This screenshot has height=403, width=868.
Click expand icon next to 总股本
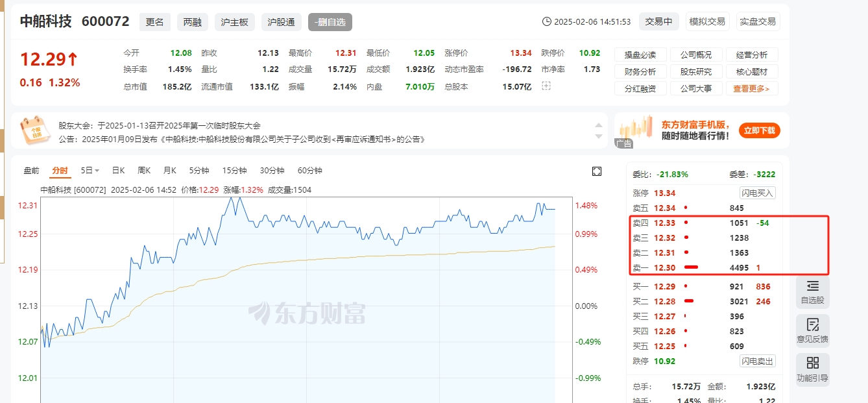point(546,86)
